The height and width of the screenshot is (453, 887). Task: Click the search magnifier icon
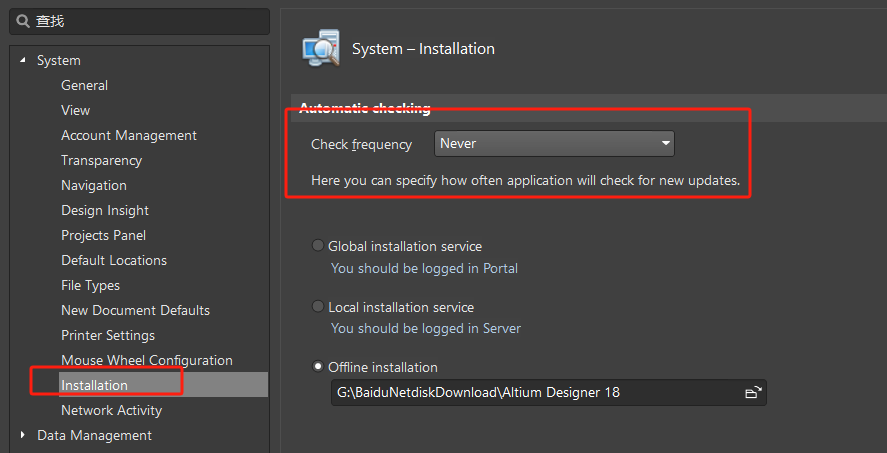(23, 21)
